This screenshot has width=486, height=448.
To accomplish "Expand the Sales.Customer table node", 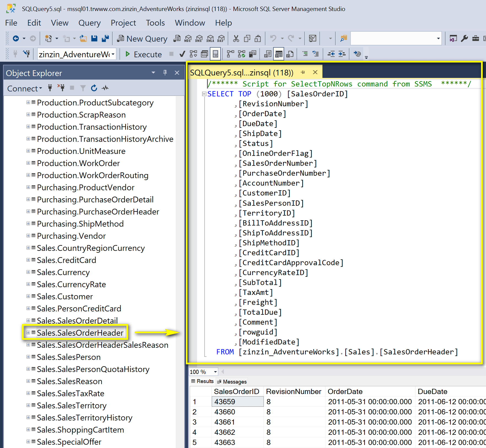I will (x=28, y=296).
